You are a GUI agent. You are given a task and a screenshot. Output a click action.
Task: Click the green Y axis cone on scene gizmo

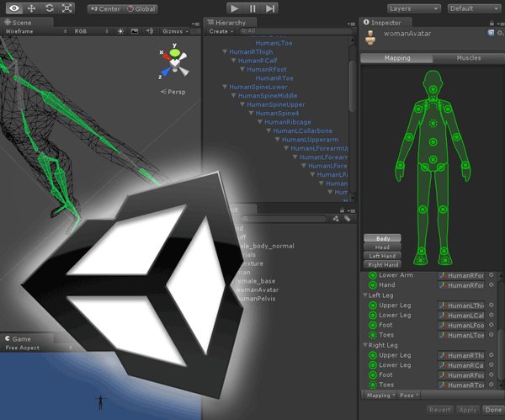[x=175, y=52]
